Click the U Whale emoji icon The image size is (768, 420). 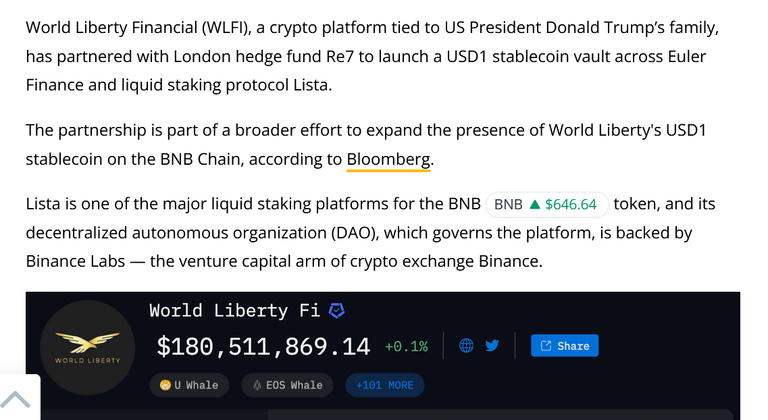pyautogui.click(x=165, y=385)
